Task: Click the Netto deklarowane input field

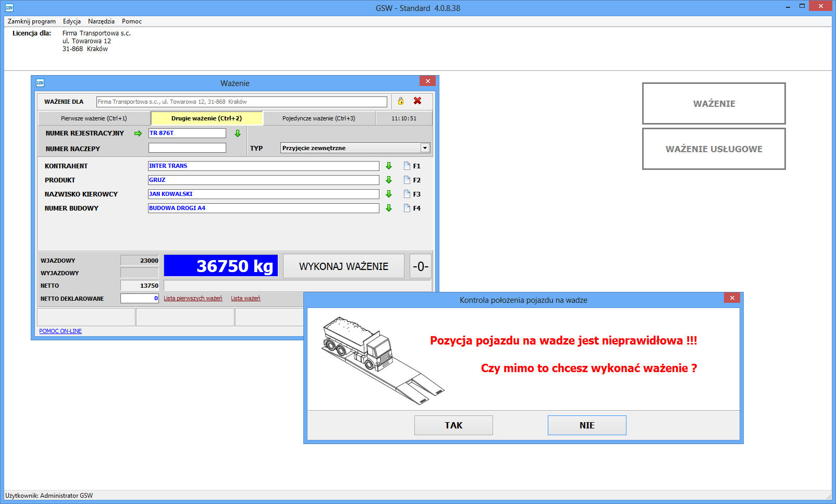Action: [139, 298]
